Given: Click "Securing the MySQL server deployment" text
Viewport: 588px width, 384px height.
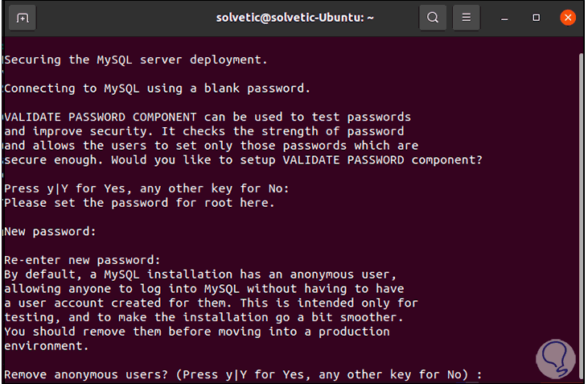Looking at the screenshot, I should point(134,59).
